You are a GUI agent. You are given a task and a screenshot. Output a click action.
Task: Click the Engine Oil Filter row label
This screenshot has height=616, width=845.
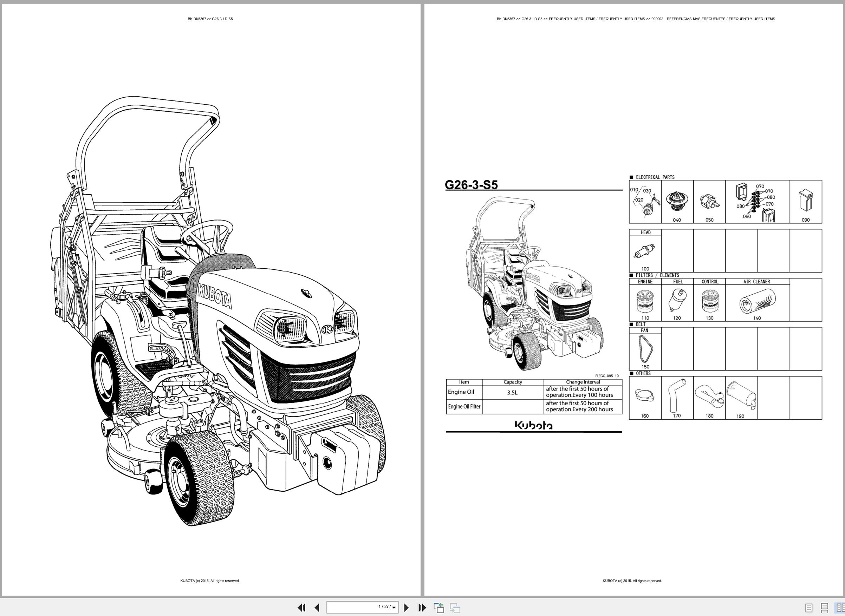click(464, 406)
